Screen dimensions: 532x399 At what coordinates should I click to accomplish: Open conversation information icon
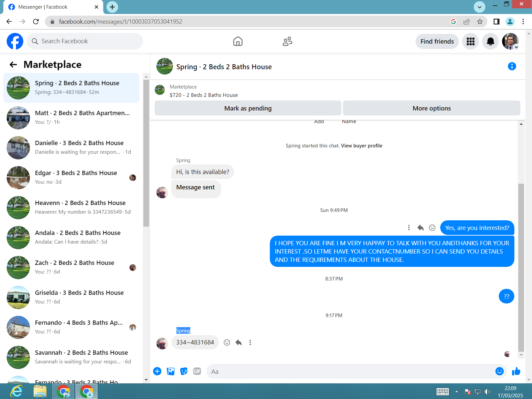[512, 66]
